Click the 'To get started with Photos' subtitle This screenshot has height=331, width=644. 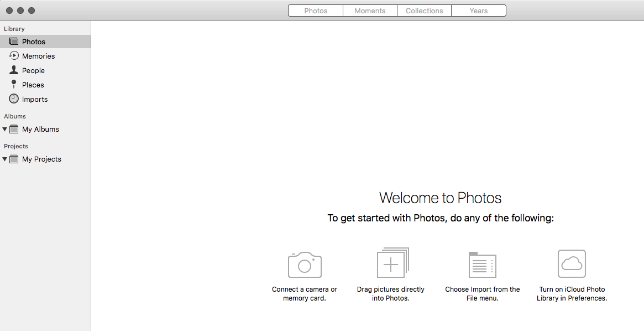[x=440, y=218]
